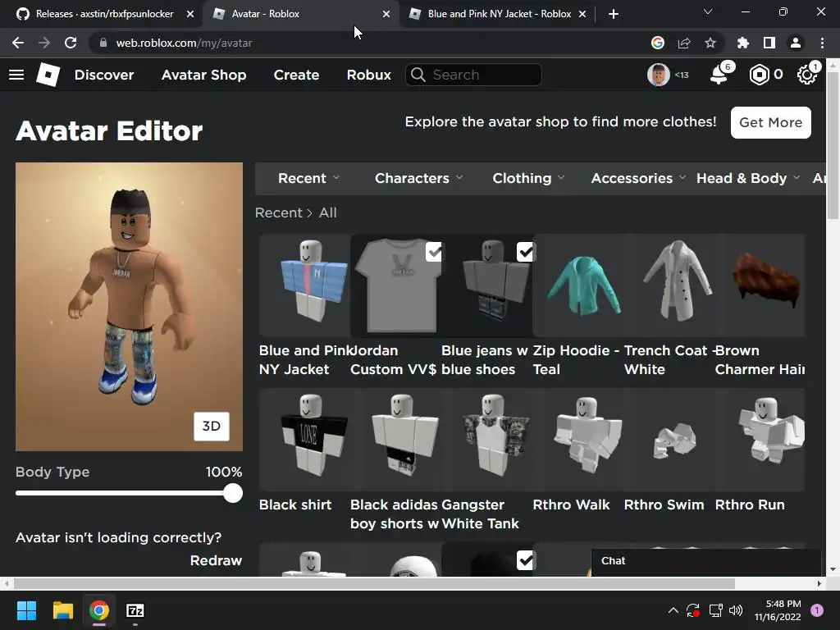
Task: Click the Get More button
Action: coord(770,123)
